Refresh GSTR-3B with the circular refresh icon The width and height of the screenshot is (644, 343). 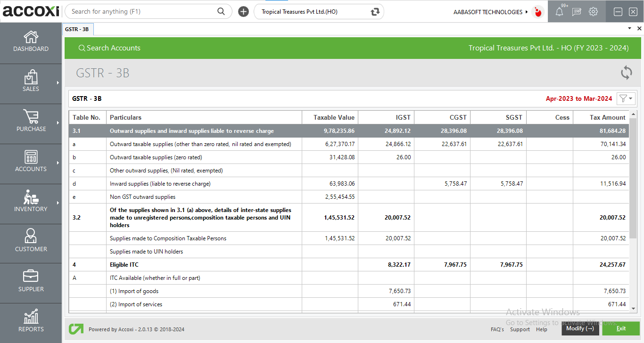coord(626,73)
